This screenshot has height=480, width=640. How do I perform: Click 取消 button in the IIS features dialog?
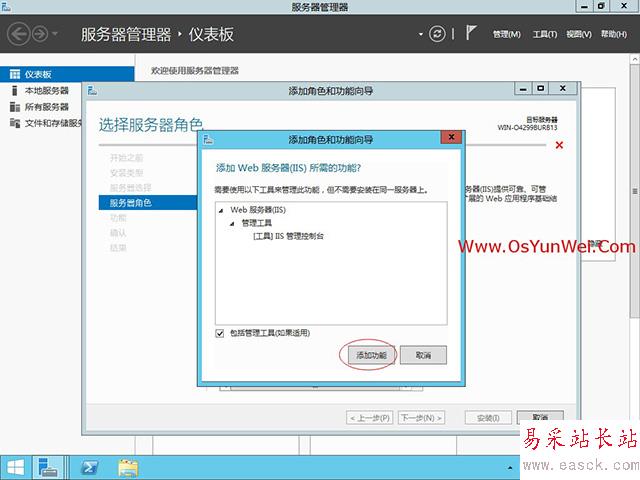pos(423,355)
